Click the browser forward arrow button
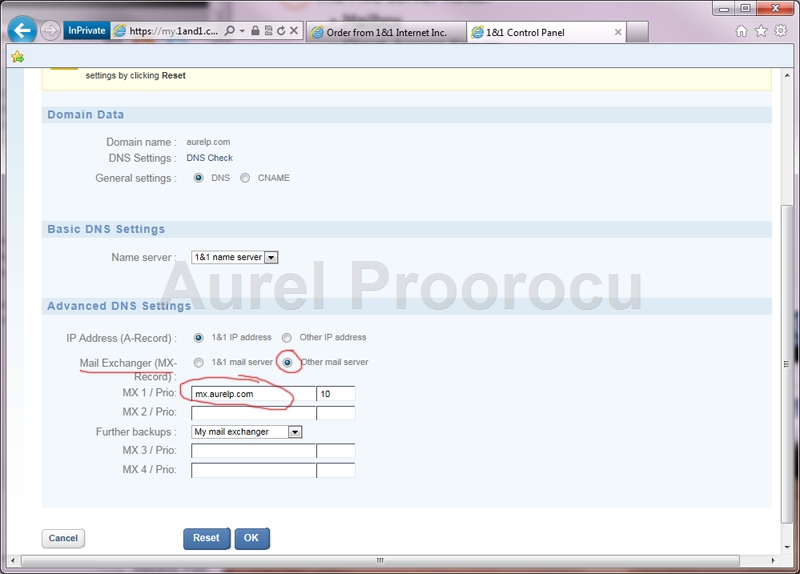 tap(50, 31)
